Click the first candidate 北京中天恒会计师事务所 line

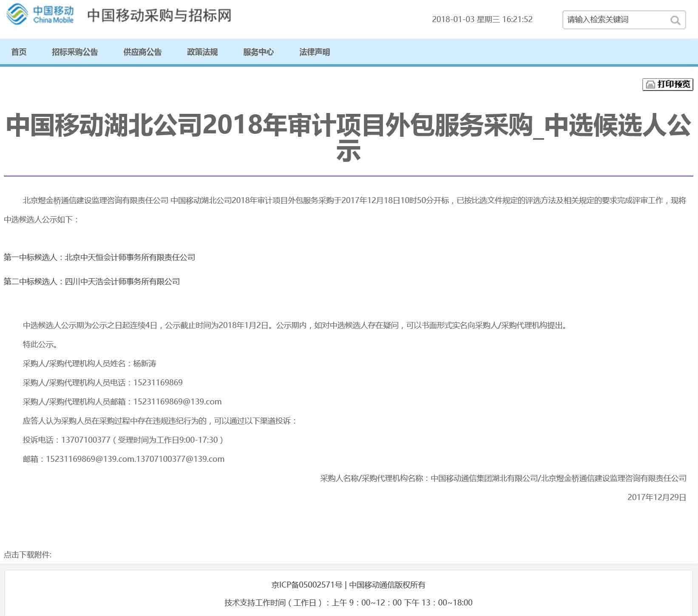pos(99,257)
